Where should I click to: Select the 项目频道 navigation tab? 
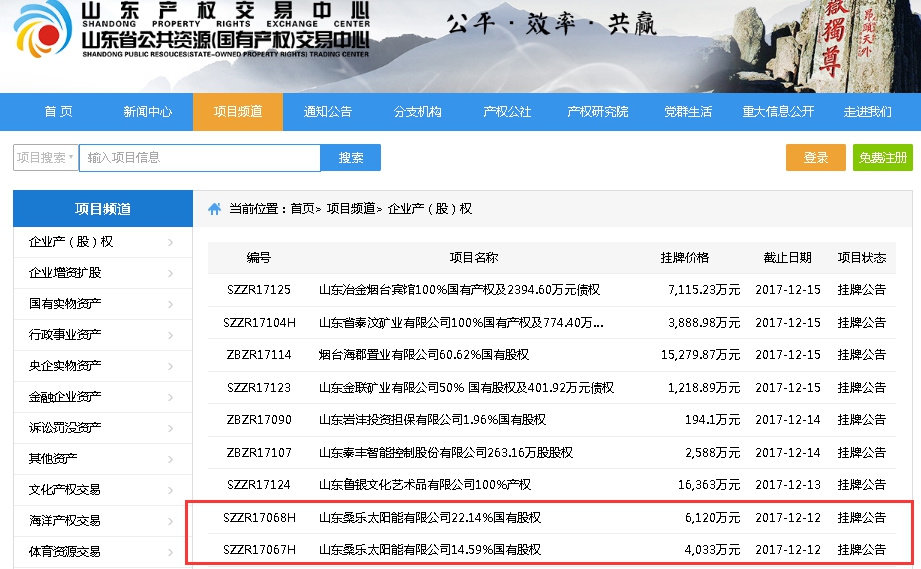click(x=238, y=112)
